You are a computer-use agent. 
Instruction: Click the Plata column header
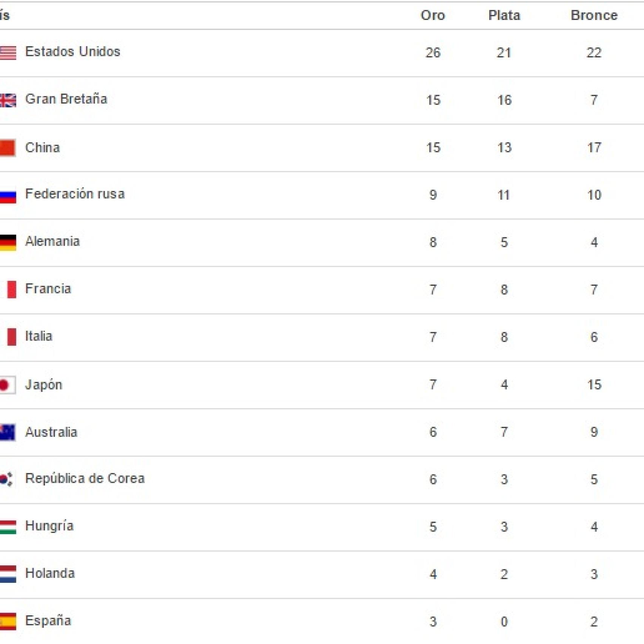coord(504,15)
